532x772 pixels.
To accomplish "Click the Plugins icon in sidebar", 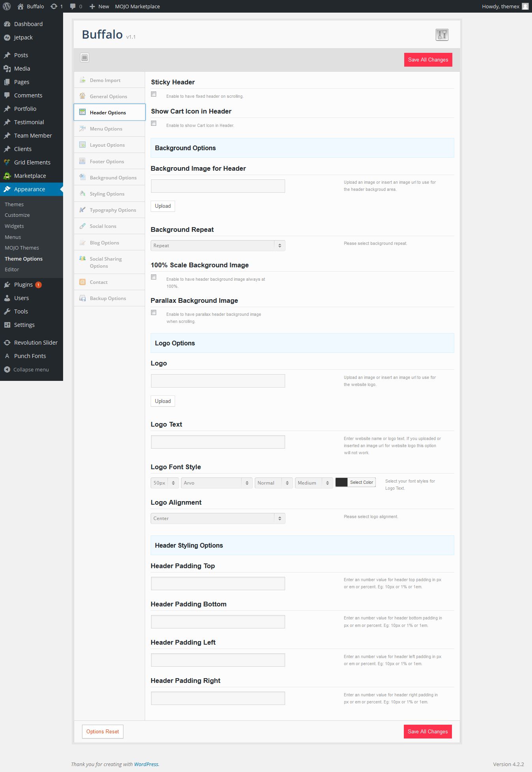I will pos(7,285).
